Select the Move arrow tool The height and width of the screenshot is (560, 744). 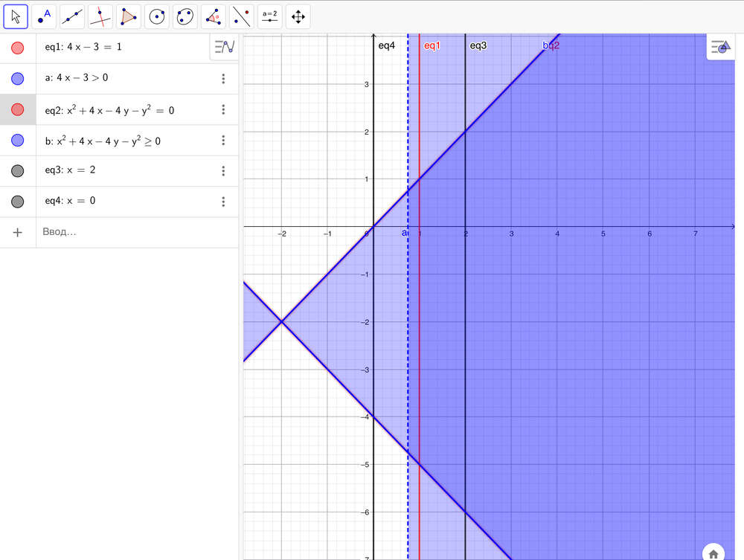click(16, 16)
